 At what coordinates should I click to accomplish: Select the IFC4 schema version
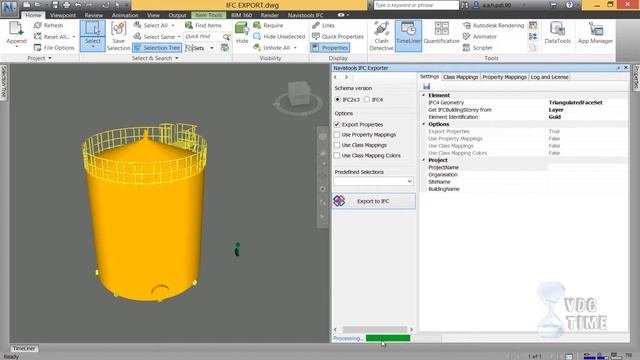tap(367, 99)
